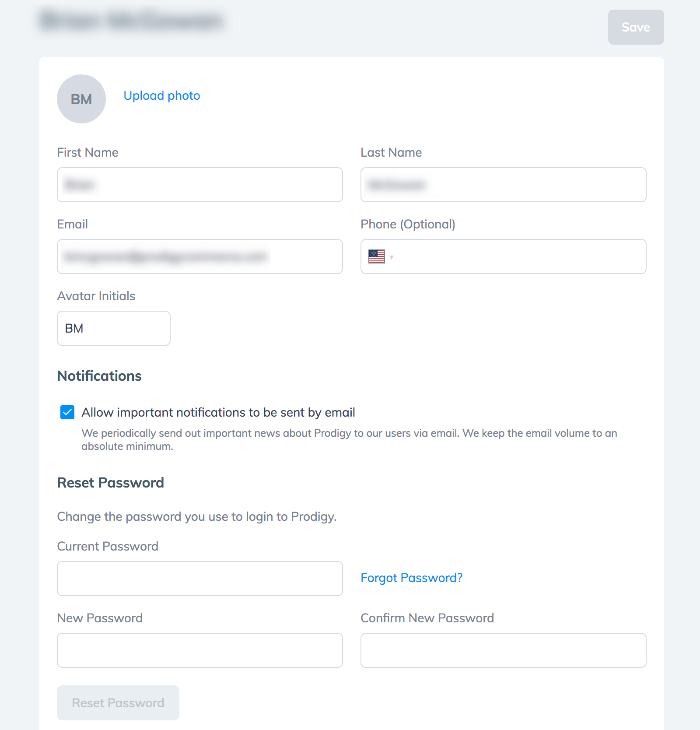Click the Reset Password button

pos(118,703)
